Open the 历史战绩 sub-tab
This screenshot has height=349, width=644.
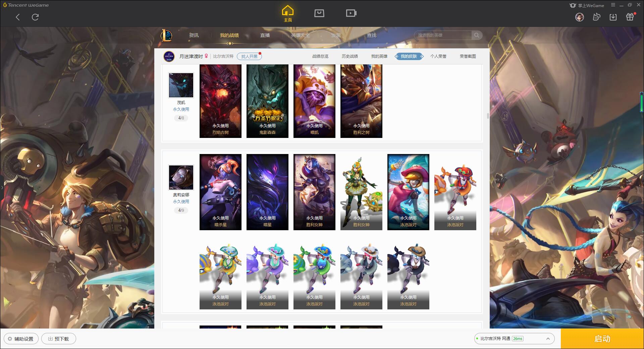point(350,56)
